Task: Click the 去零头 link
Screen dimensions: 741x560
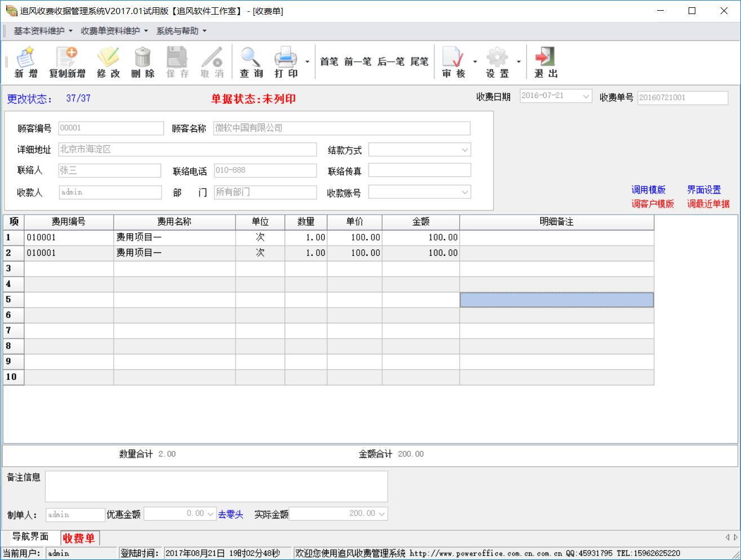Action: point(230,514)
